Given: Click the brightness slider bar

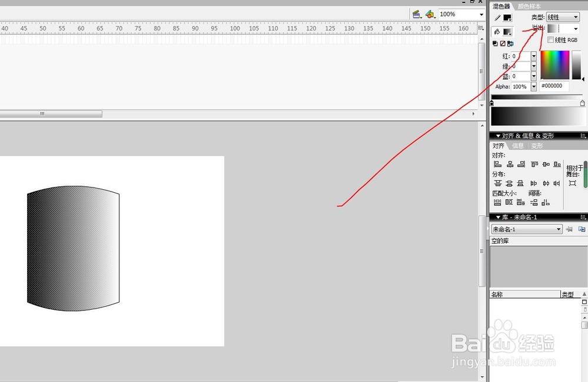Looking at the screenshot, I should [x=576, y=65].
